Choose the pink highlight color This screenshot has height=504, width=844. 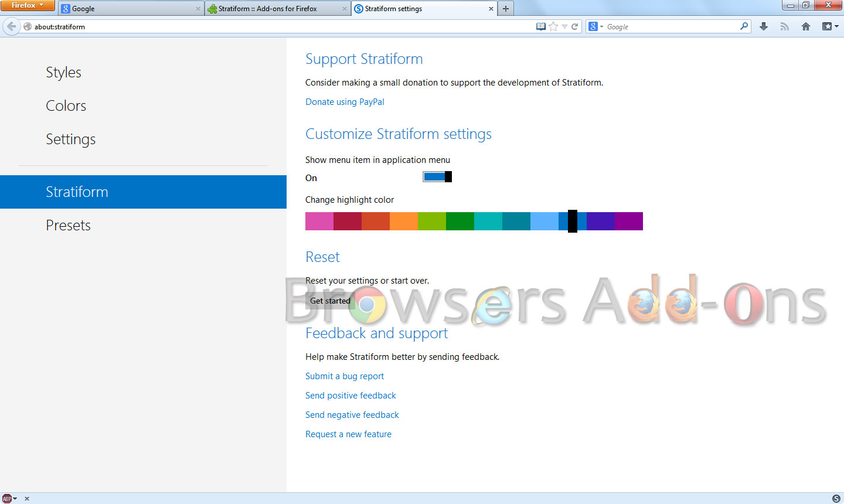(319, 221)
